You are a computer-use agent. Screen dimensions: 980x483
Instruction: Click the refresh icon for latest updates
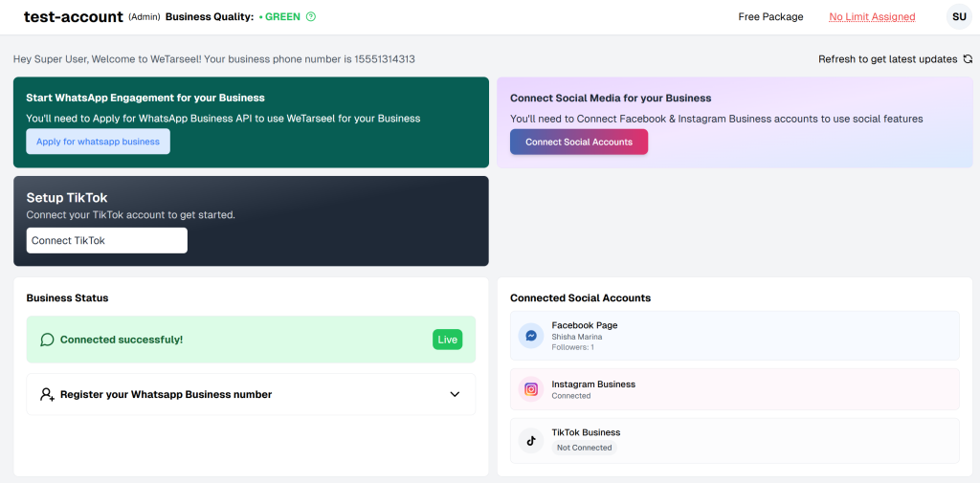pyautogui.click(x=968, y=59)
